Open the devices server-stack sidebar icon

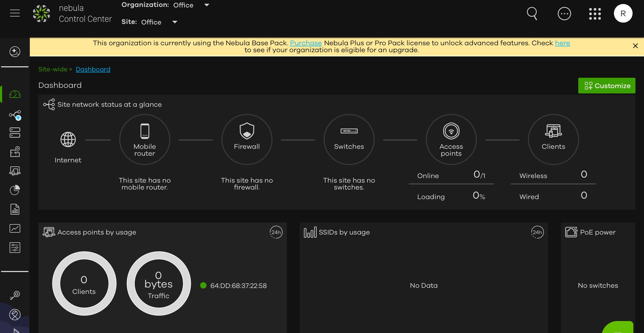point(15,133)
